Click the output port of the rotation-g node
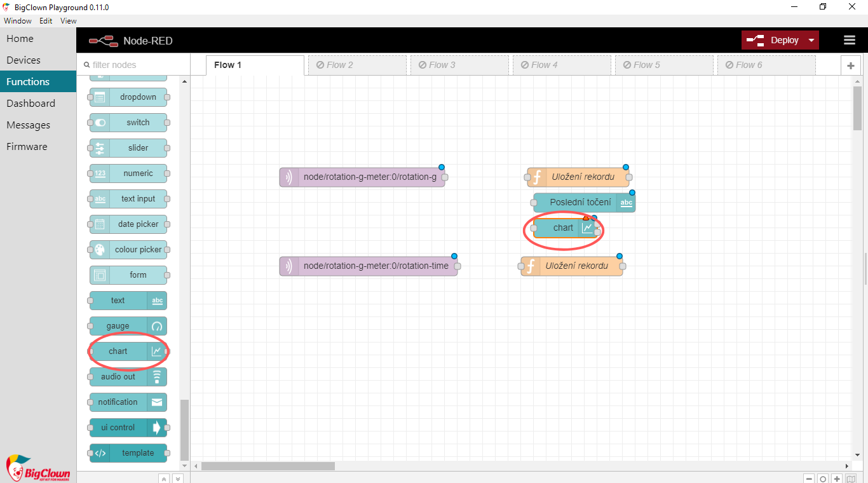The width and height of the screenshot is (868, 483). (445, 177)
